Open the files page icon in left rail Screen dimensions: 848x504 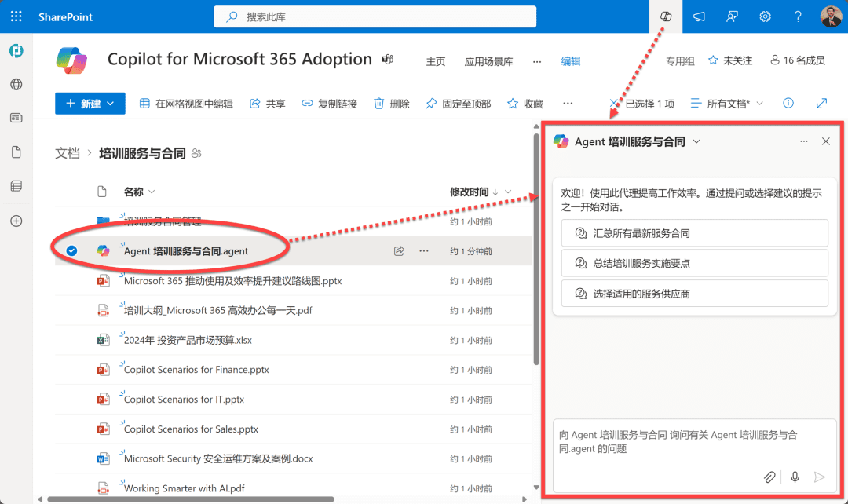point(16,152)
